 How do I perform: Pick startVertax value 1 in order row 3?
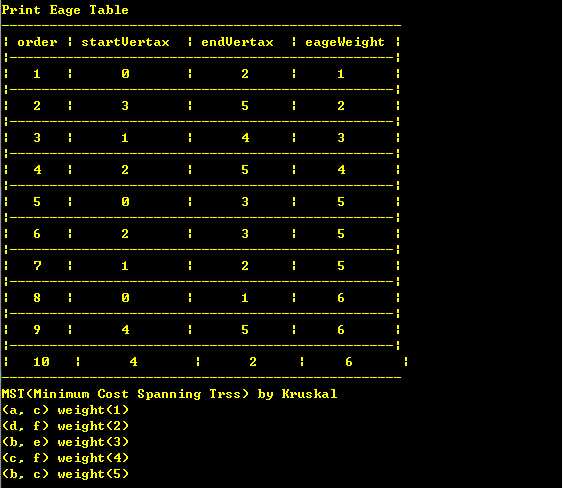coord(125,138)
